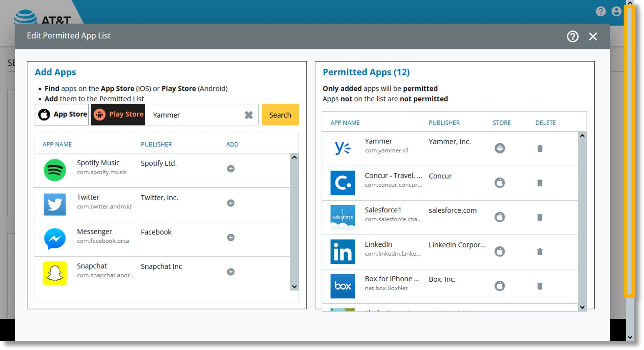
Task: Click the Snapchat ghost logo
Action: (x=55, y=273)
